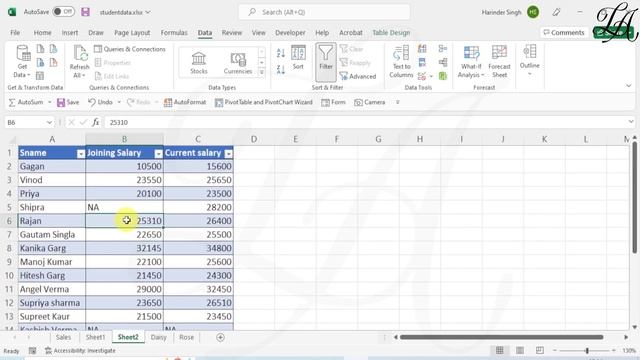The height and width of the screenshot is (360, 640).
Task: Click the insert function fx icon
Action: pyautogui.click(x=96, y=122)
